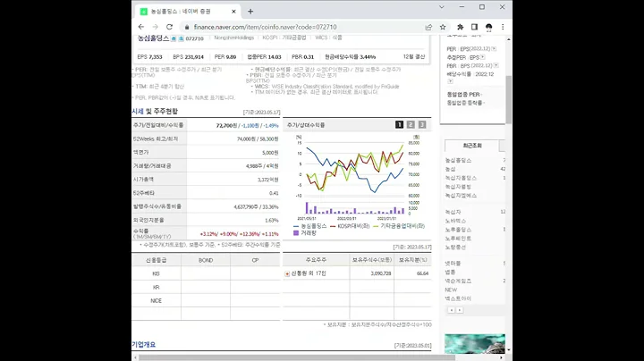Screen dimensions: 644x361
Task: Open the 배당수익률 2022.12 info arrow
Action: tap(450, 81)
